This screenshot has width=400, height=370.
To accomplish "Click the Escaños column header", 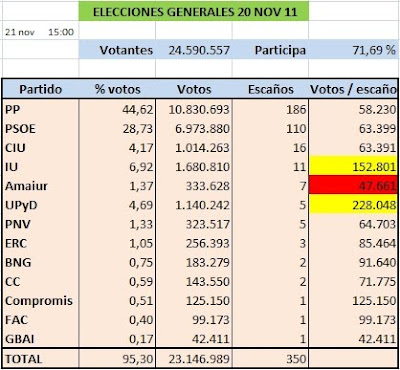I will point(271,89).
